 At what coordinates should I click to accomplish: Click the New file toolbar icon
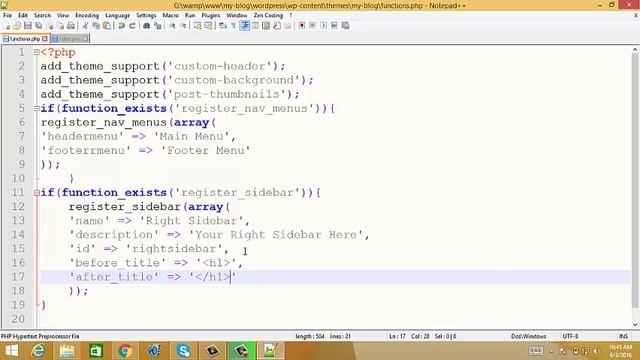[7, 26]
